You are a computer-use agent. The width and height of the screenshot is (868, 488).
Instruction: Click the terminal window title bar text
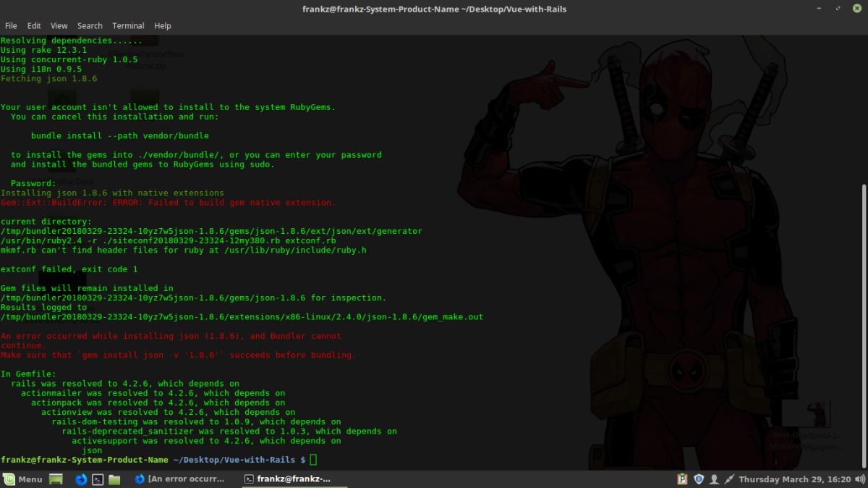(x=434, y=9)
